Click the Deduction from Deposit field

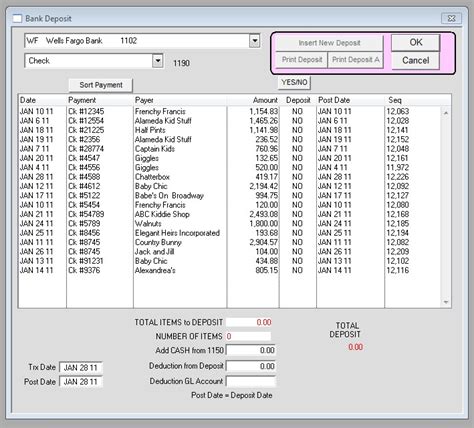pyautogui.click(x=251, y=366)
